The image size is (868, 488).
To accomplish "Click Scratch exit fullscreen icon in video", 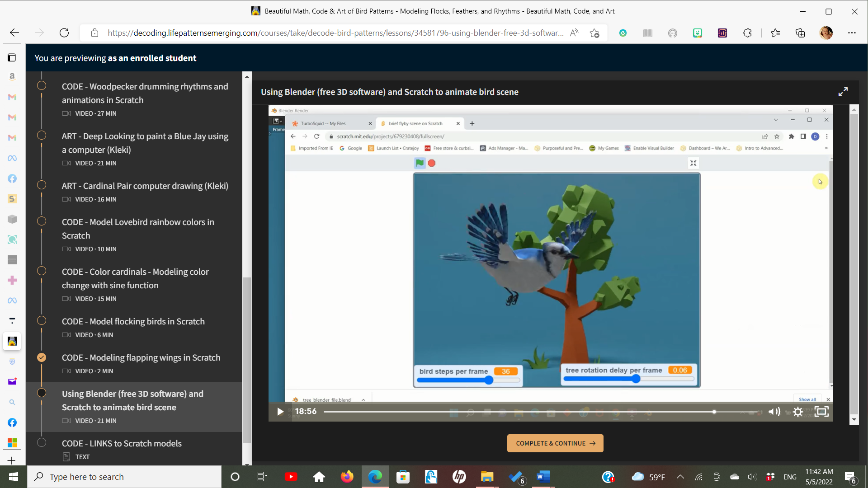I will [x=693, y=163].
